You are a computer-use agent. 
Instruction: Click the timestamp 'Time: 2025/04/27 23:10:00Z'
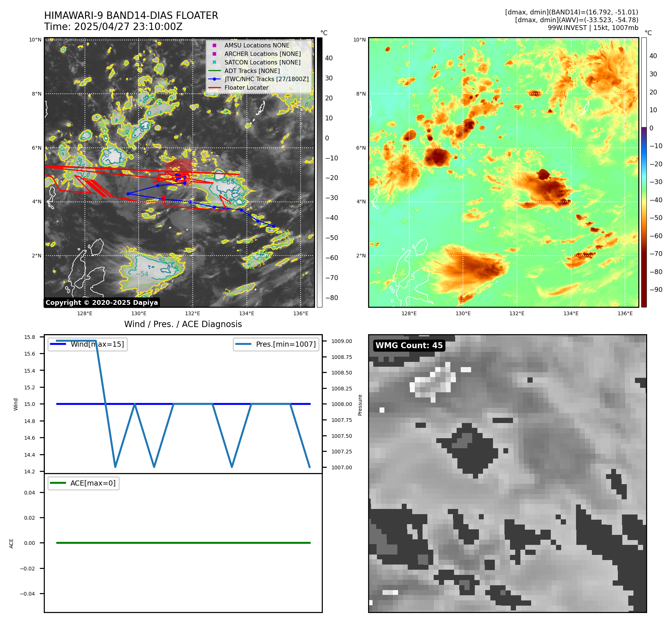tap(113, 27)
